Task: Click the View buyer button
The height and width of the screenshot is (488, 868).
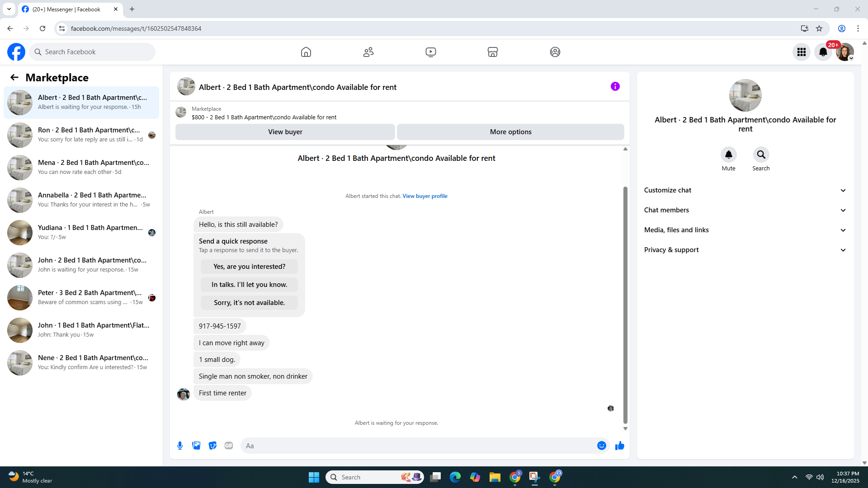Action: (285, 132)
